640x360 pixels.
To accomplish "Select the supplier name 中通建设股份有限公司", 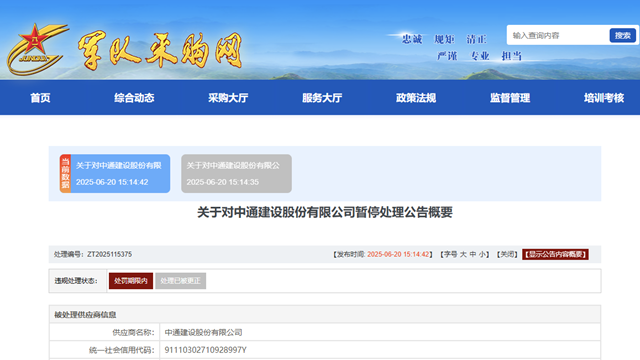I will 203,333.
